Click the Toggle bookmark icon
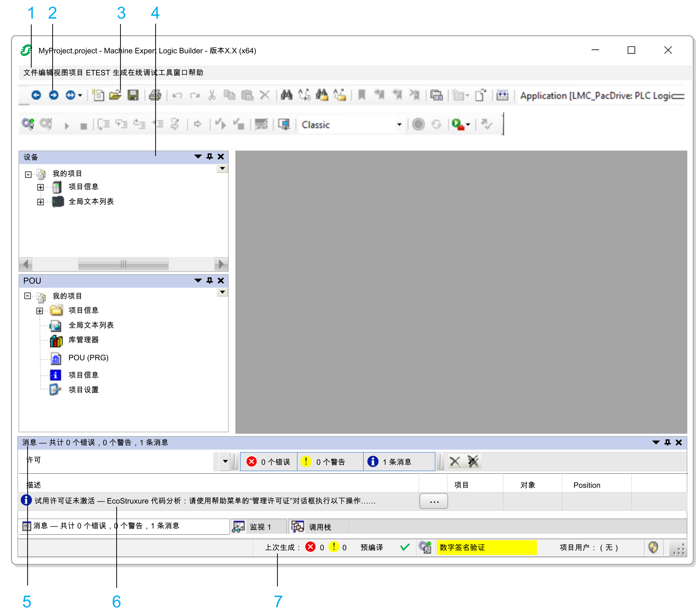The width and height of the screenshot is (696, 616). tap(362, 95)
